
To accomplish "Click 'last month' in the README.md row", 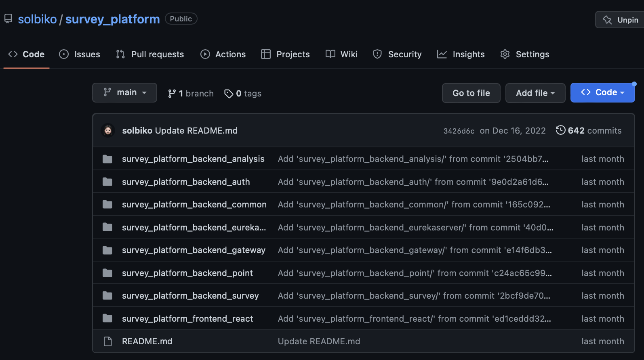I will 603,341.
